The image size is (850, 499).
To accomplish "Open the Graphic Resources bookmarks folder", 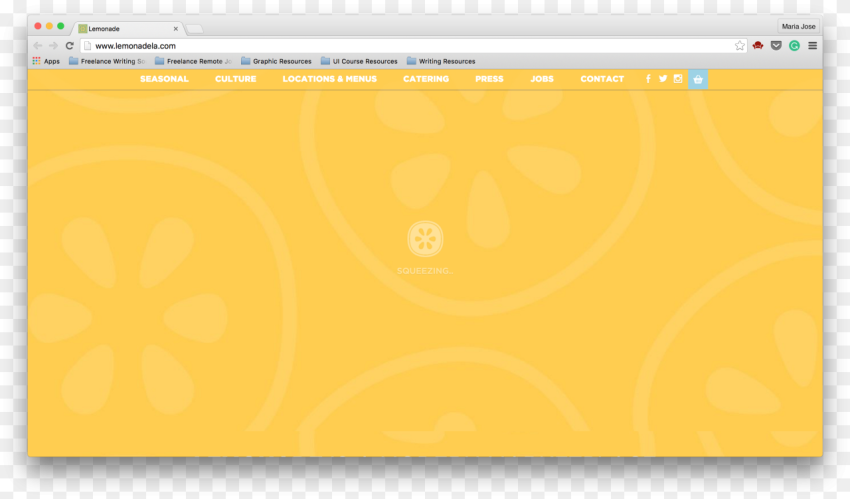I will [276, 61].
